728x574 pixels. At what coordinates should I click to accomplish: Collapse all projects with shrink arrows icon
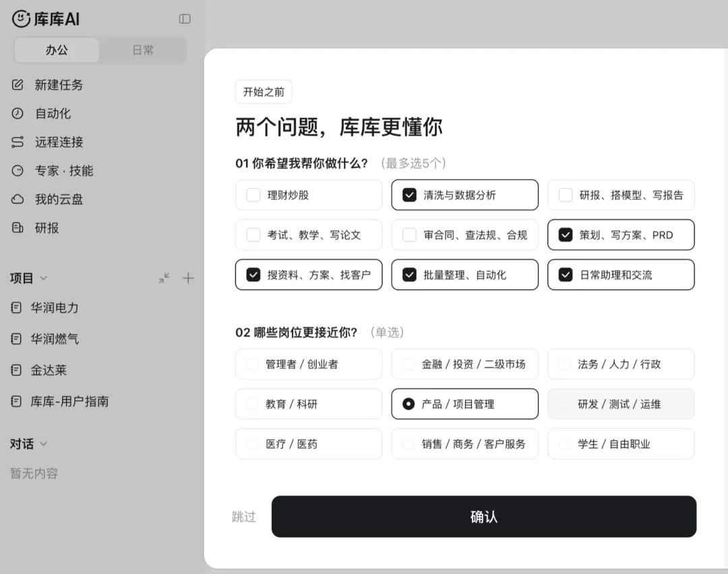click(x=164, y=278)
